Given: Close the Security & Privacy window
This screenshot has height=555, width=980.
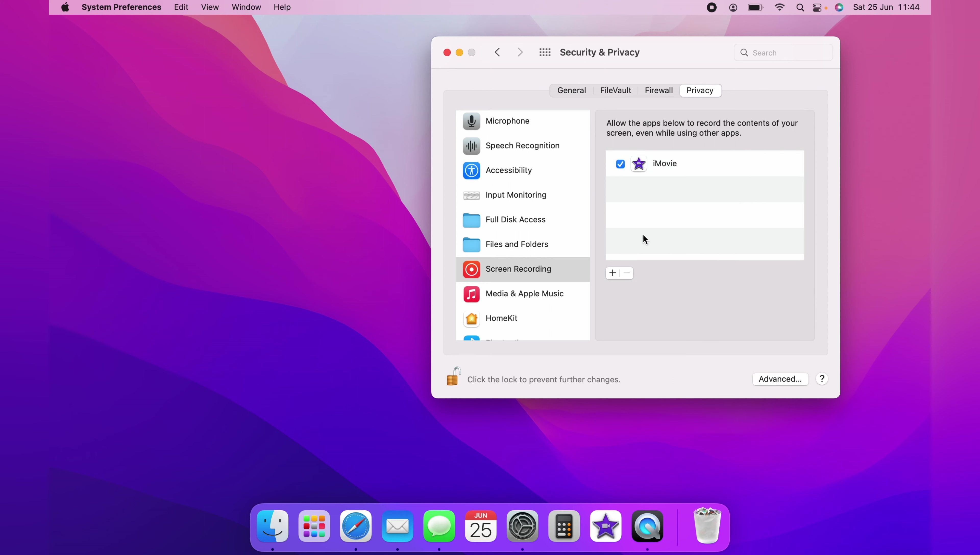Looking at the screenshot, I should [447, 53].
